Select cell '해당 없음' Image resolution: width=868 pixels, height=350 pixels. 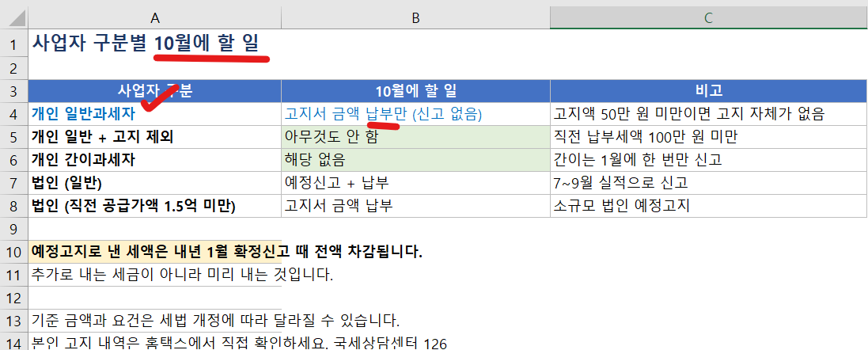click(x=415, y=160)
